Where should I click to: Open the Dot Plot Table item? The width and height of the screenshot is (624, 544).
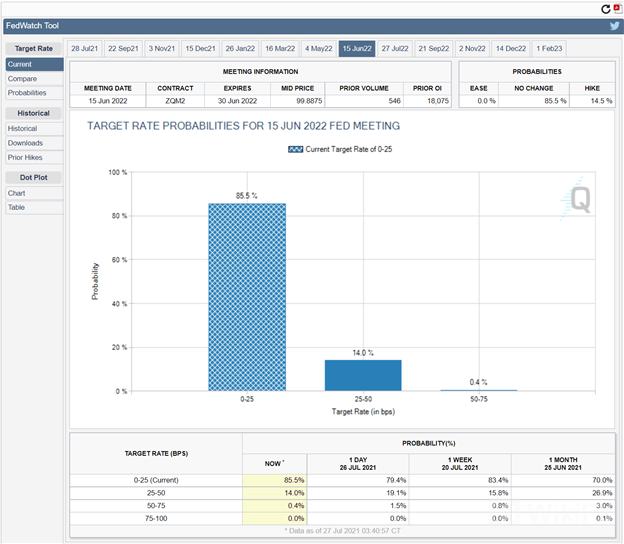17,207
